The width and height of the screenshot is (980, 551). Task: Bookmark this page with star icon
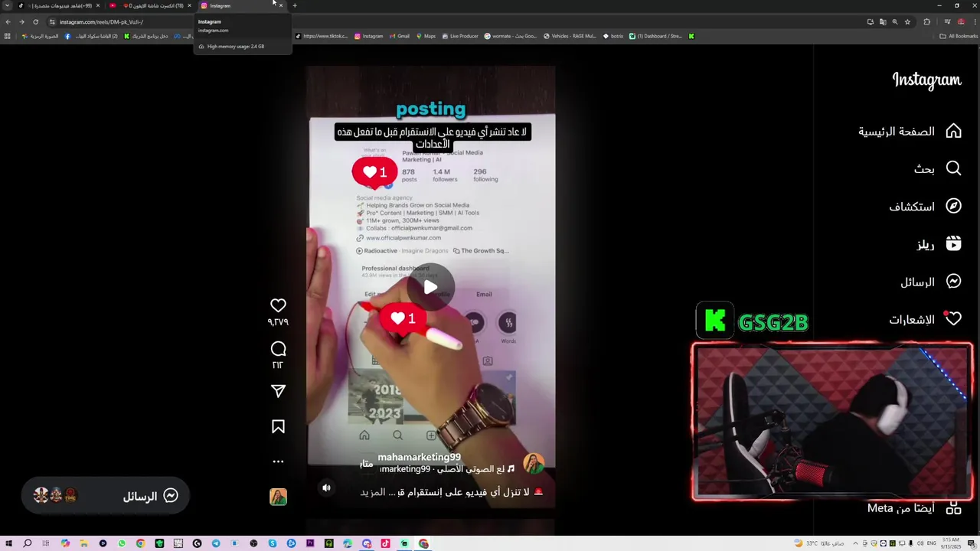(x=907, y=21)
